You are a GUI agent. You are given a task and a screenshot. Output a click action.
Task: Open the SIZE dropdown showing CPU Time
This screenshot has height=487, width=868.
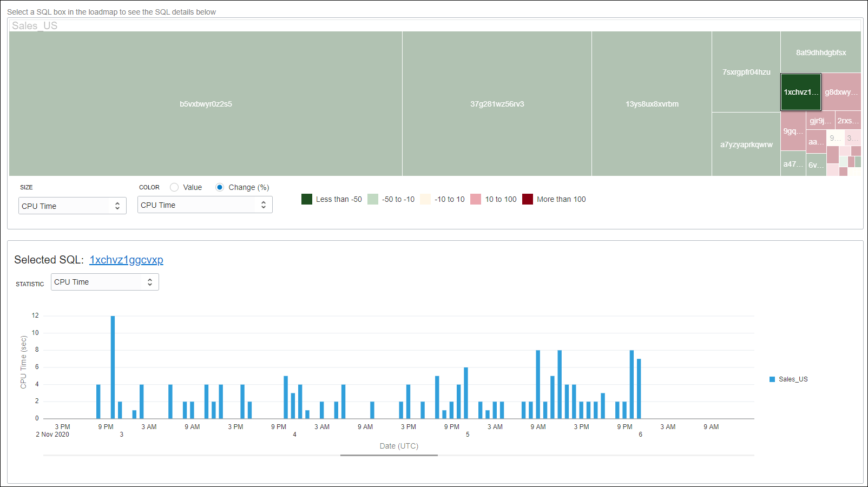[72, 206]
